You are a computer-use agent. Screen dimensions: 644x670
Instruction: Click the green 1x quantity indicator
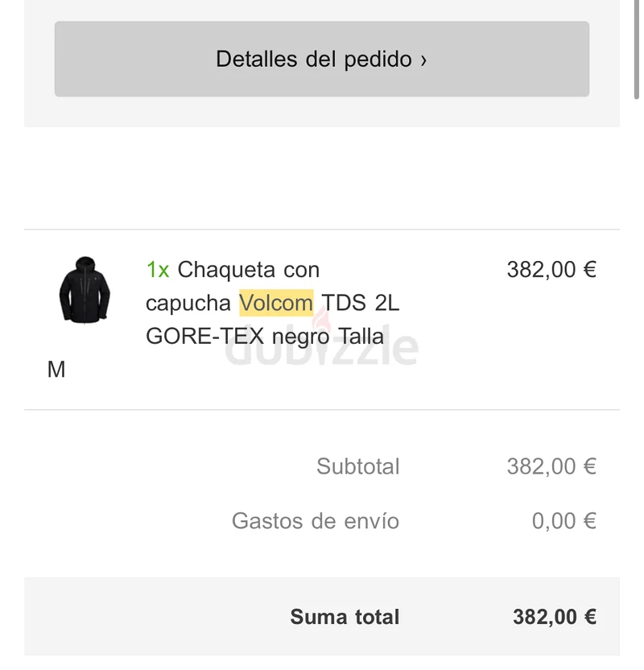(x=158, y=270)
